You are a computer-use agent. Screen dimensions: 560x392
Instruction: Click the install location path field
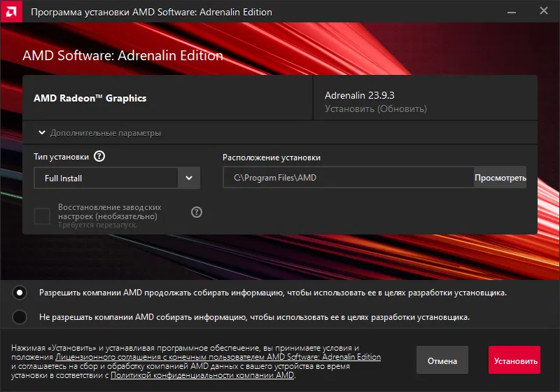[x=348, y=177]
